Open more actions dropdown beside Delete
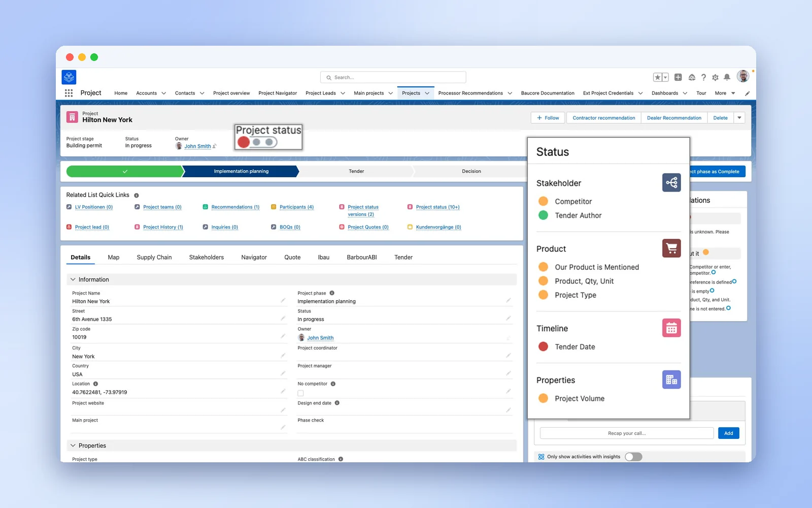The width and height of the screenshot is (812, 508). pyautogui.click(x=739, y=118)
